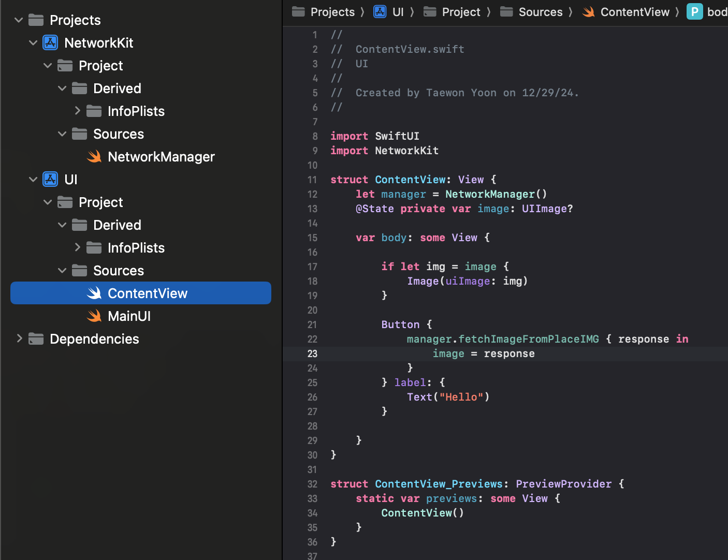
Task: Click the Button keyword on line 21
Action: pyautogui.click(x=400, y=325)
